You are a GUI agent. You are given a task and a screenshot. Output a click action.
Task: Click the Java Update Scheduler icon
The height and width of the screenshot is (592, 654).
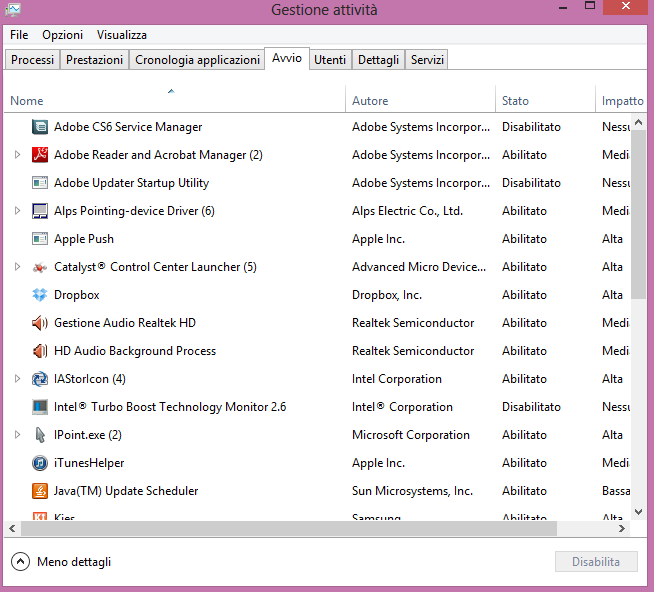(x=40, y=491)
